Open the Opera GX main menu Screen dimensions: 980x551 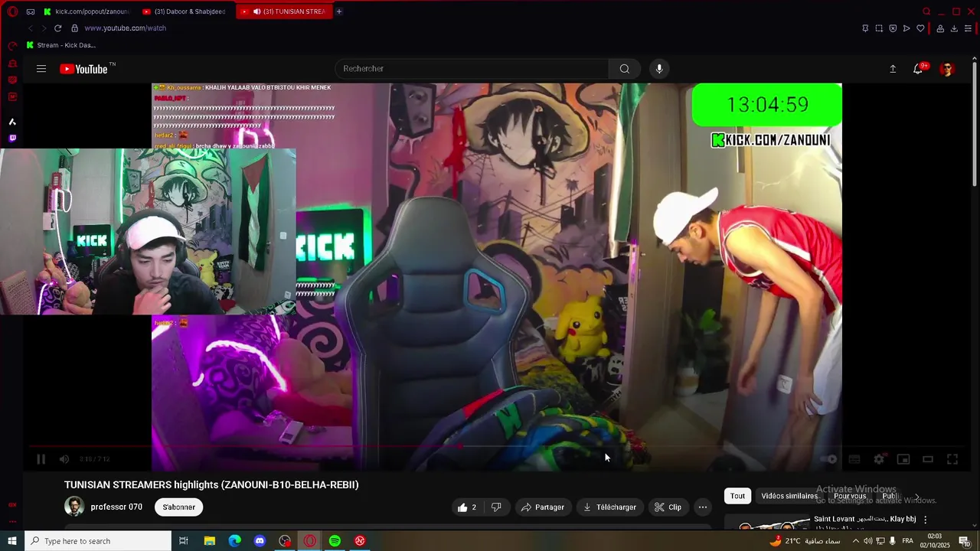click(x=12, y=11)
